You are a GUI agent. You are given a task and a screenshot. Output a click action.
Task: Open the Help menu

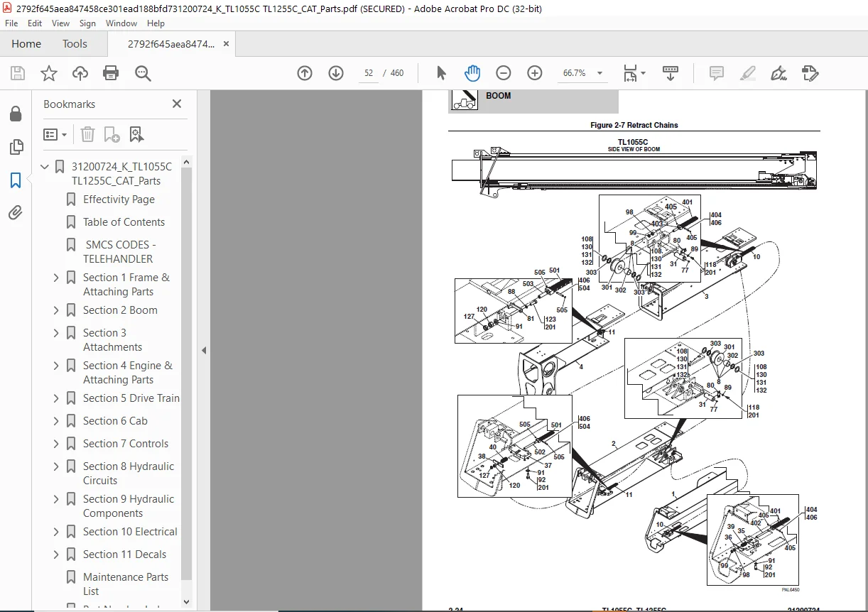pos(156,23)
